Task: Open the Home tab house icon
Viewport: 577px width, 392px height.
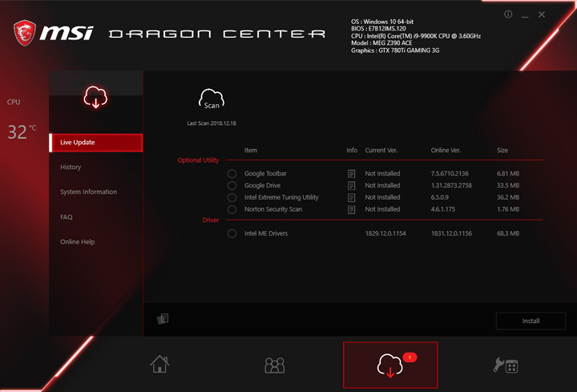Action: coord(159,364)
